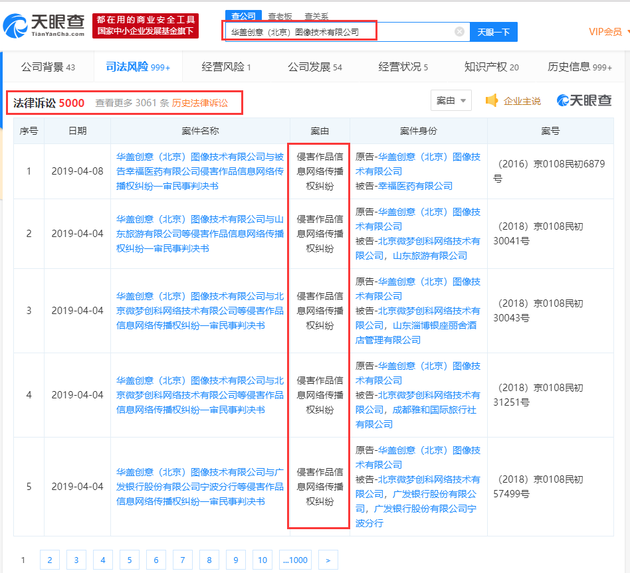Open the TianYanCha logo homepage
Image resolution: width=630 pixels, height=573 pixels.
click(x=44, y=25)
